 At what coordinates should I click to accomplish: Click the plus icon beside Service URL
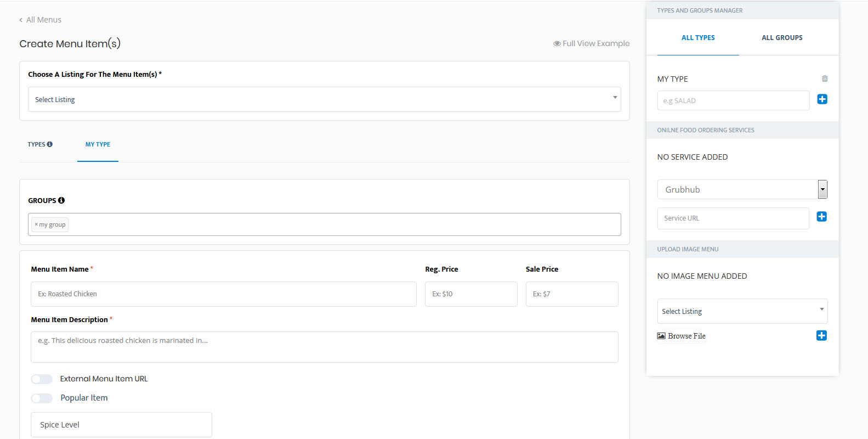pyautogui.click(x=821, y=217)
